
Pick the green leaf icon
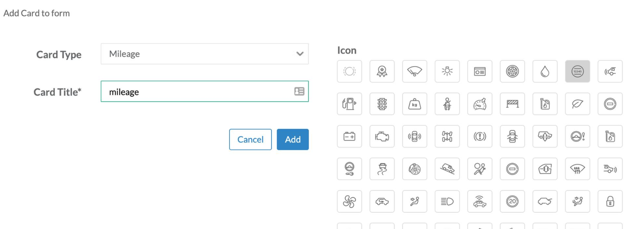click(577, 104)
